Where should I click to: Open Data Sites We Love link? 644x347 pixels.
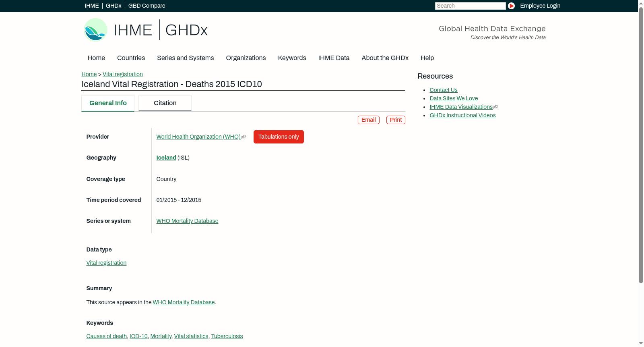coord(454,98)
